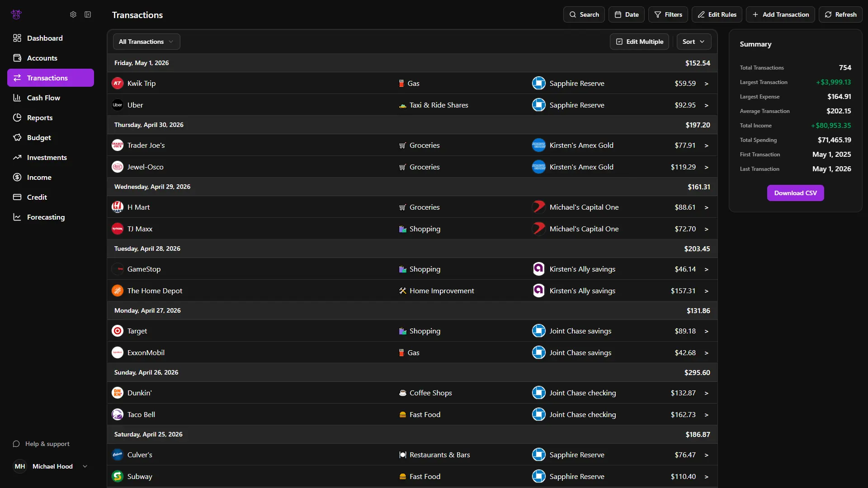
Task: Expand the Kwik Trip transaction arrow
Action: pos(706,84)
